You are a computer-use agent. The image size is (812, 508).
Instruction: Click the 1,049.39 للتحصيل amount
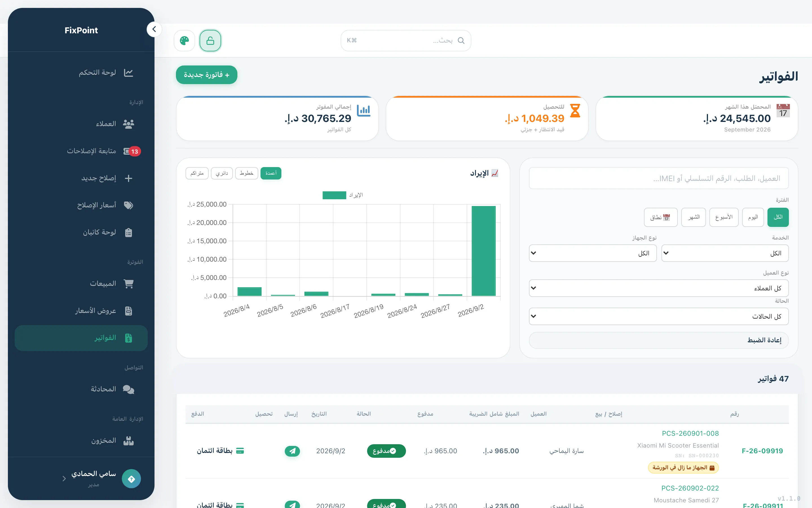coord(535,118)
